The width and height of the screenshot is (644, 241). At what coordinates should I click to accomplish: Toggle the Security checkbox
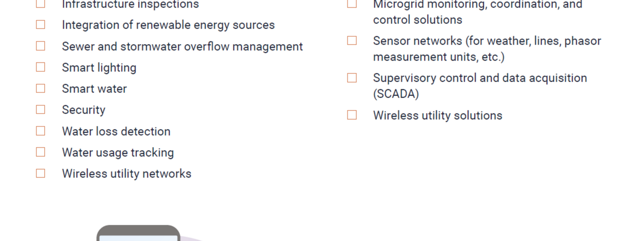41,110
